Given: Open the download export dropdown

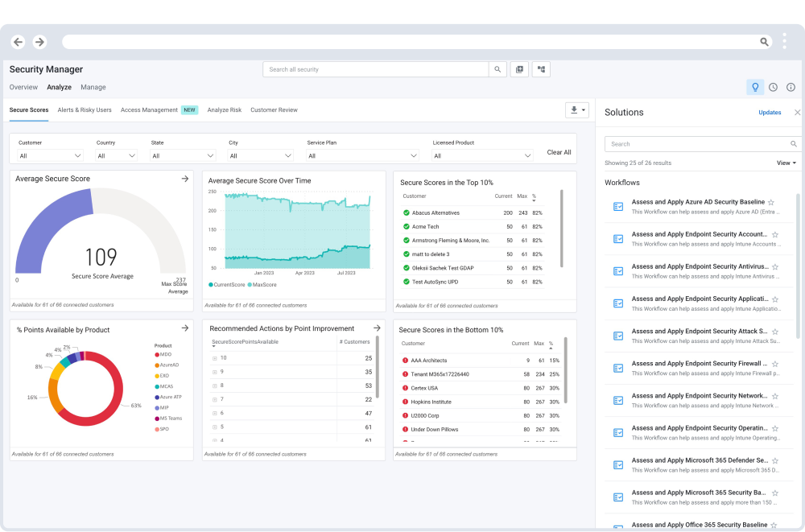Looking at the screenshot, I should tap(577, 110).
